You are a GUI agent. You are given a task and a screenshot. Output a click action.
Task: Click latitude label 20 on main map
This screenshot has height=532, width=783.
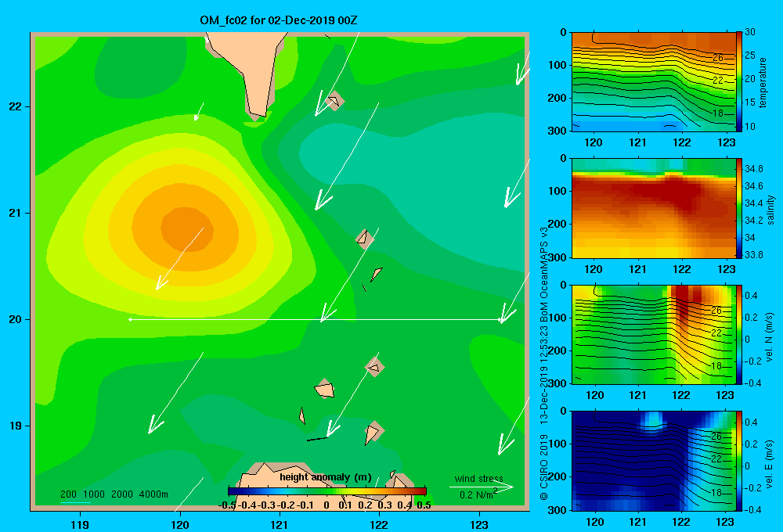coord(16,319)
